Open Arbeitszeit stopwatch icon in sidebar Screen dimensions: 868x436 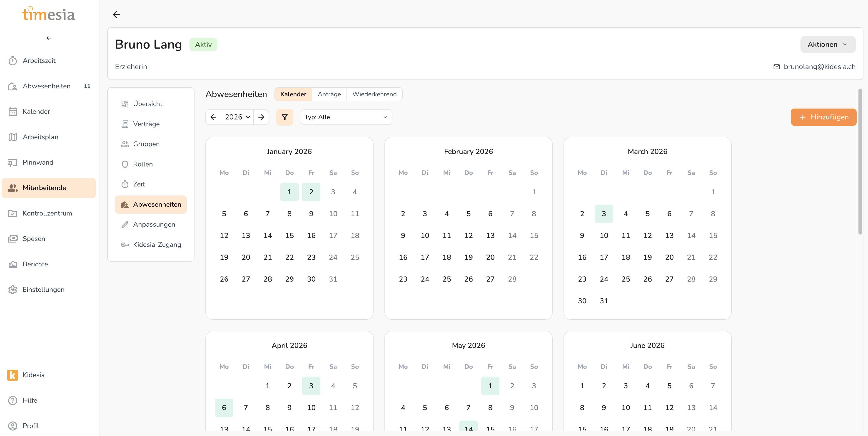coord(13,61)
